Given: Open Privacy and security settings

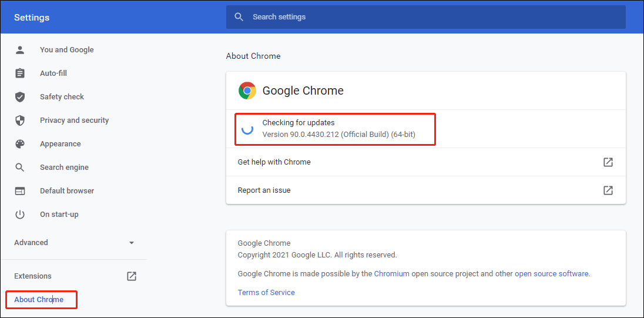Looking at the screenshot, I should click(73, 120).
